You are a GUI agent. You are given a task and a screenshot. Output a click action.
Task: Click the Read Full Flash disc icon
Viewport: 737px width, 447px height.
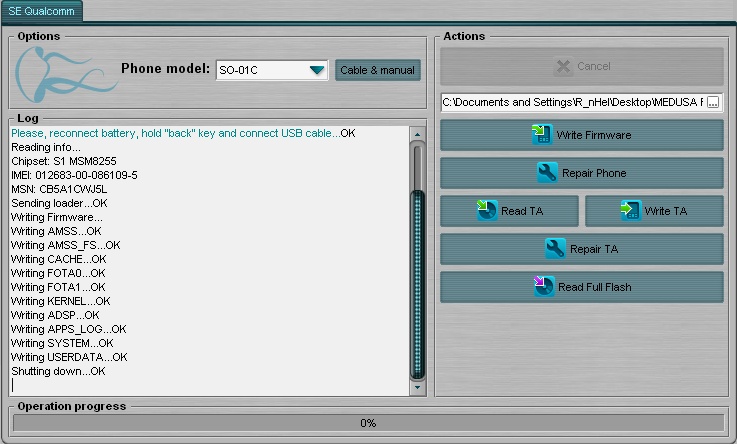[543, 286]
